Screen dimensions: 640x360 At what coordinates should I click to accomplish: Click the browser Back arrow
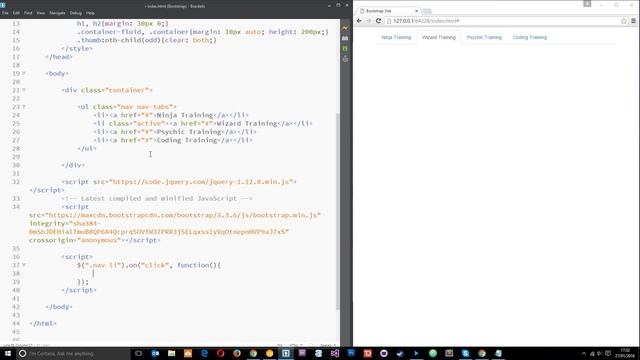tap(359, 21)
